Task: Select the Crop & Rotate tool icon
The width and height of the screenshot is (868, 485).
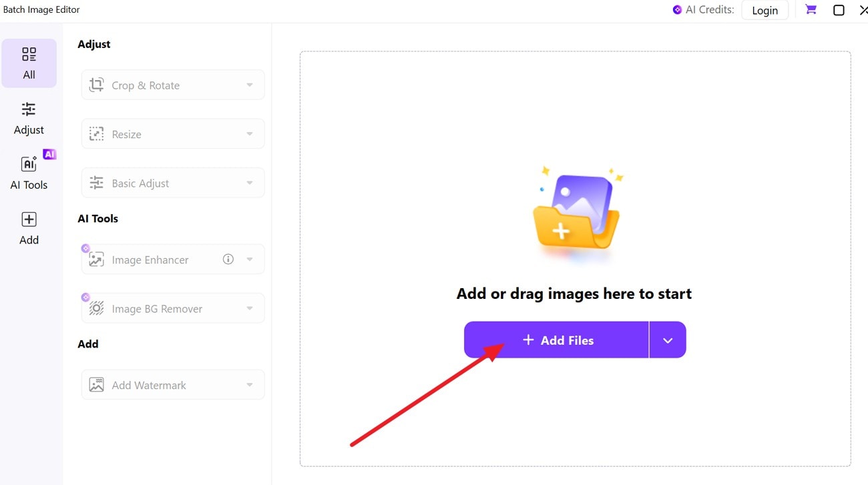Action: click(x=96, y=85)
